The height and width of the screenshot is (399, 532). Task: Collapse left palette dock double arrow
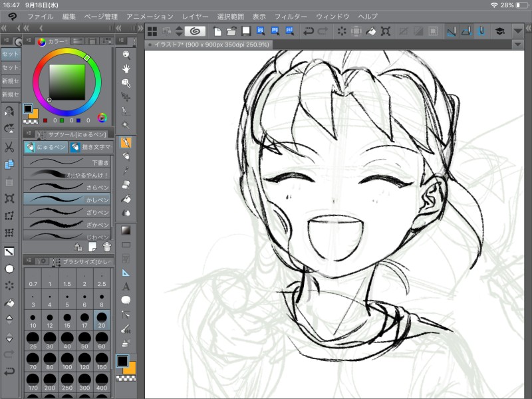click(4, 28)
